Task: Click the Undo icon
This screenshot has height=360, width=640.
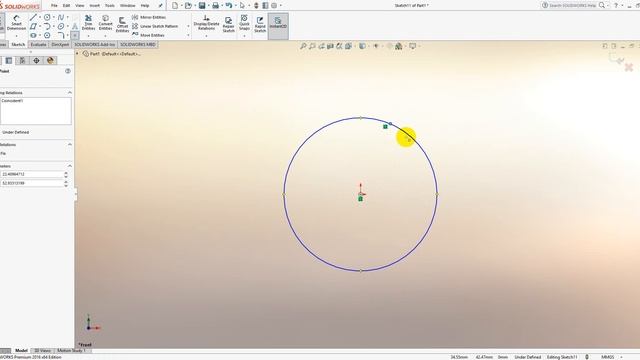Action: 229,5
